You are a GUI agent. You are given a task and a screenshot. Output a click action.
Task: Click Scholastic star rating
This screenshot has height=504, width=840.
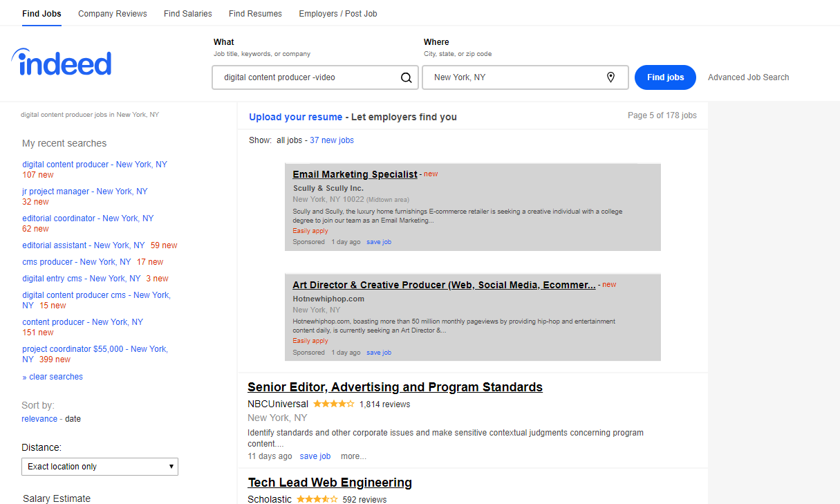[x=317, y=499]
